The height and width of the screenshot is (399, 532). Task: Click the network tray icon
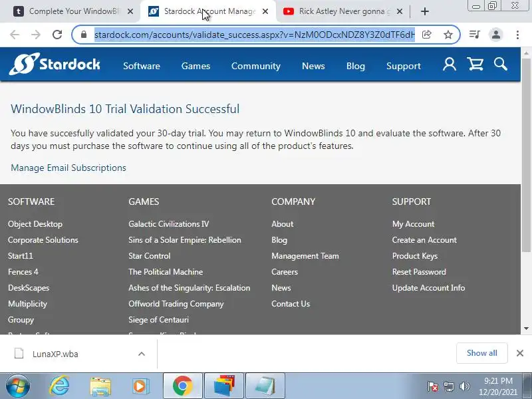coord(449,386)
